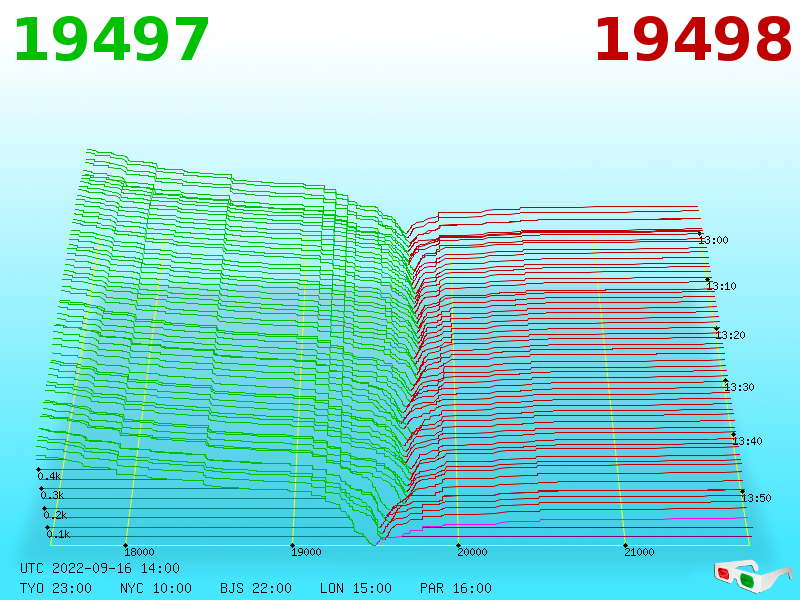Click the UTC 2022-09-16 14:00 timestamp
This screenshot has width=800, height=600.
100,568
